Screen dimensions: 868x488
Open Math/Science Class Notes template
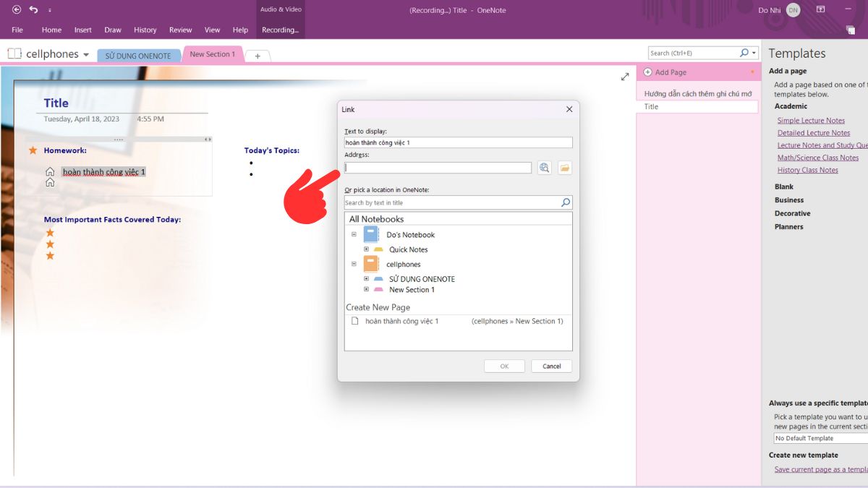[818, 158]
